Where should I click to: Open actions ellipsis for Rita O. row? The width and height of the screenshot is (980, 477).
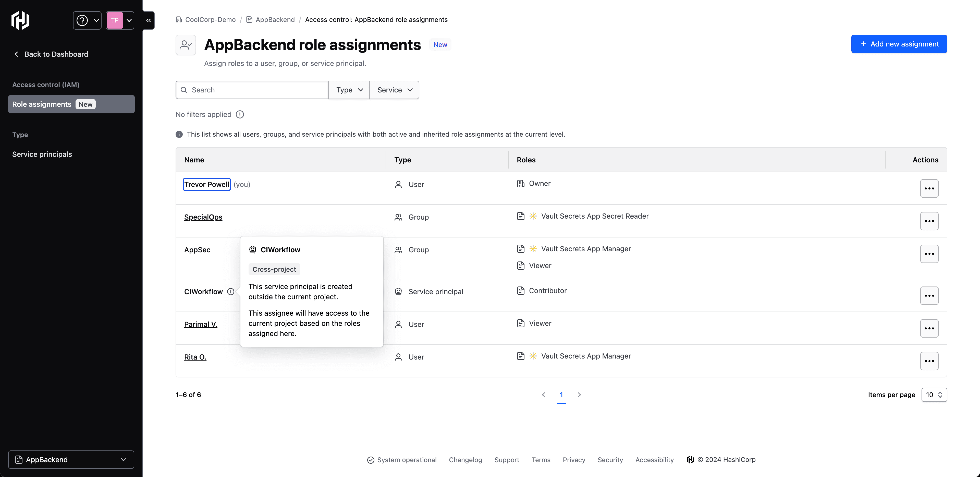[x=929, y=361]
